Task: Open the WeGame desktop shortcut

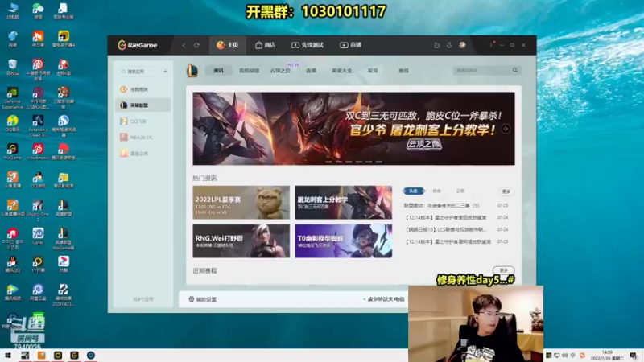Action: pyautogui.click(x=12, y=152)
